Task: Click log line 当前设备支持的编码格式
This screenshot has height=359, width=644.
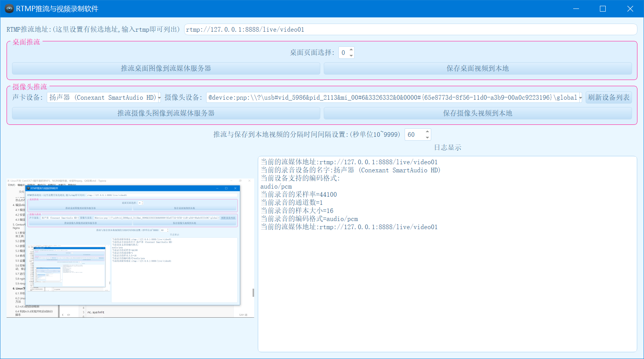Action: (x=300, y=178)
